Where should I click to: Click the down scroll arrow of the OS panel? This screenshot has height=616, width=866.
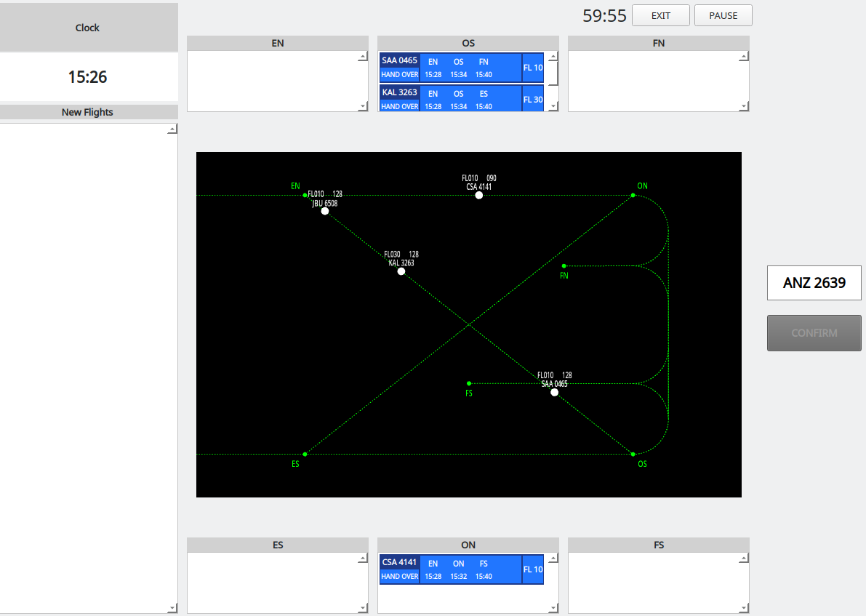(553, 107)
